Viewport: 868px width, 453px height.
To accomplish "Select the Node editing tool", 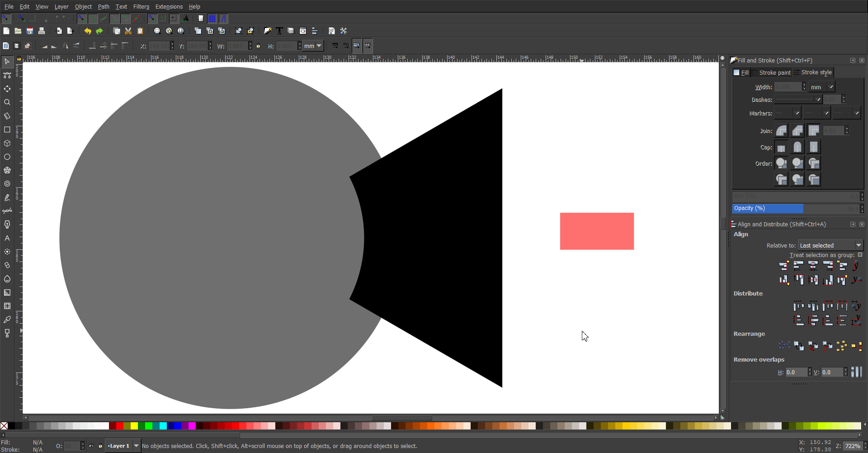I will (7, 75).
